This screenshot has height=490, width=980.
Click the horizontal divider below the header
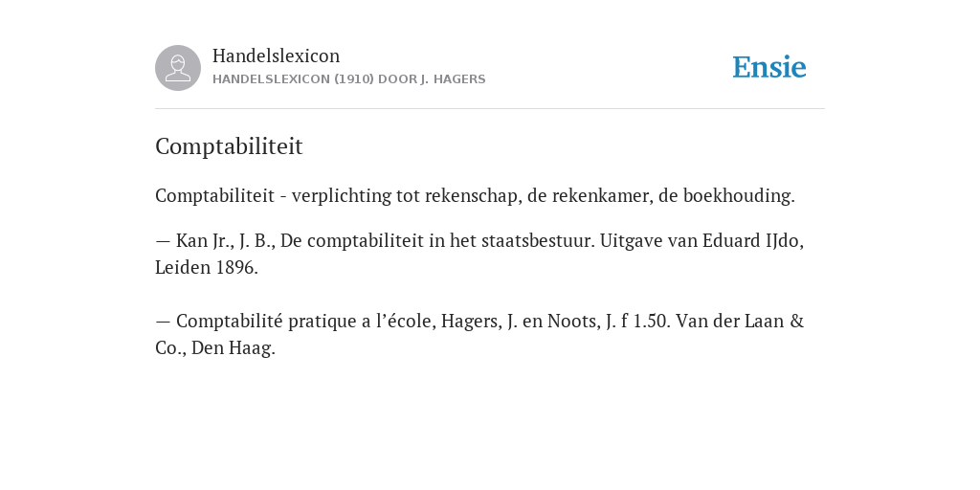490,109
